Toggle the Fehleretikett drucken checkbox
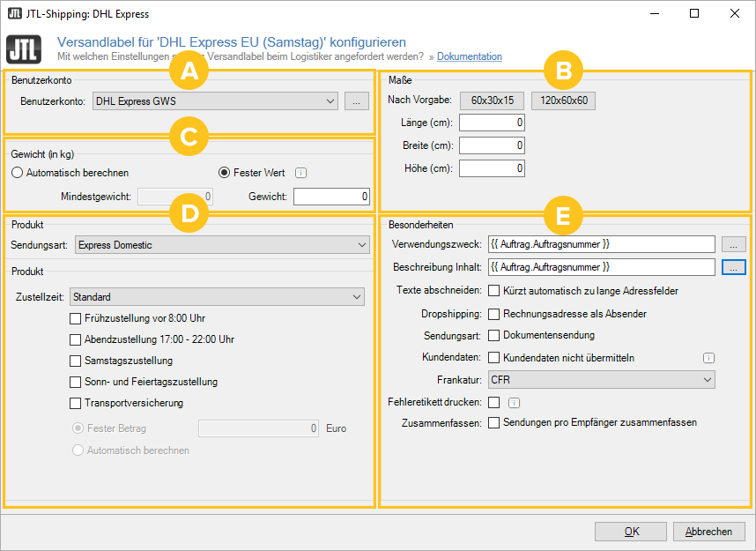Viewport: 756px width, 551px height. (x=493, y=402)
